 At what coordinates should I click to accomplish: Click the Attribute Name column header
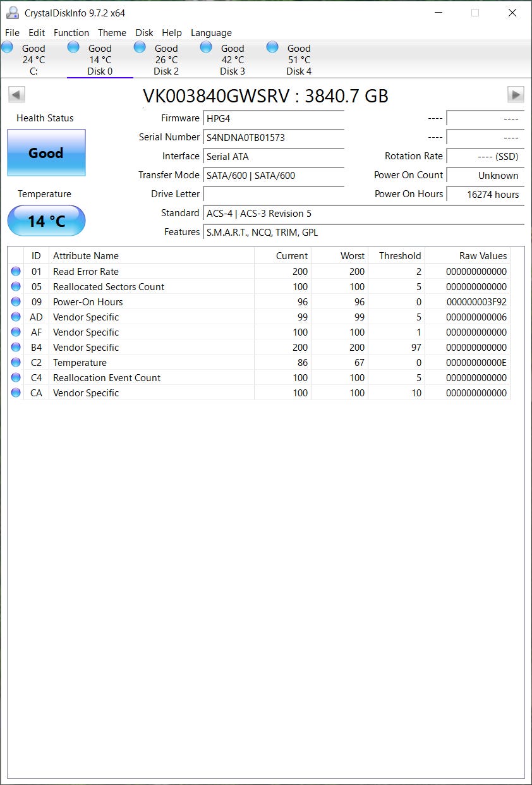point(152,256)
